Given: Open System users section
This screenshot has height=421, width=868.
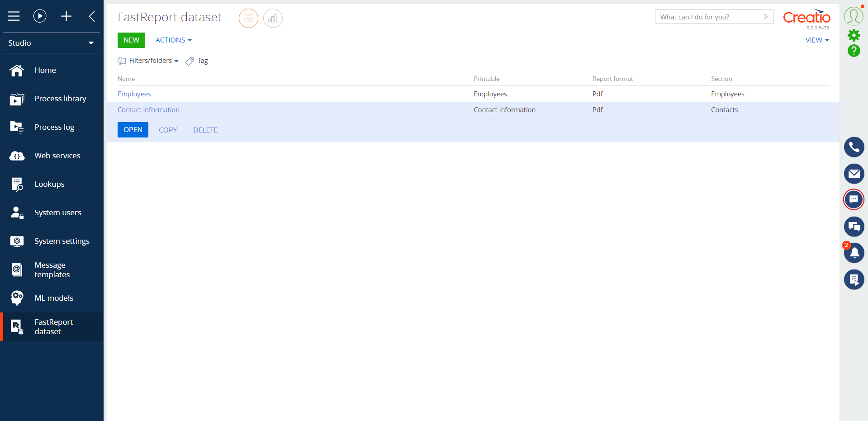Looking at the screenshot, I should click(58, 213).
